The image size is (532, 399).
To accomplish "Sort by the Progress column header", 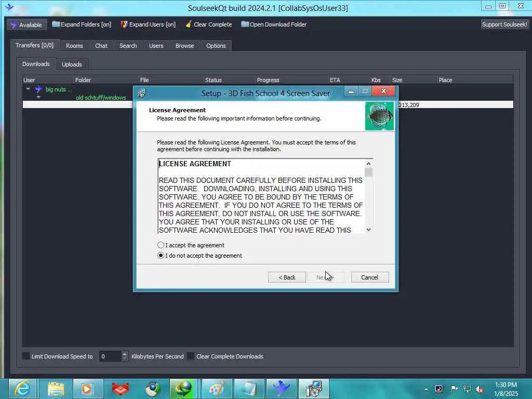I will (x=292, y=80).
